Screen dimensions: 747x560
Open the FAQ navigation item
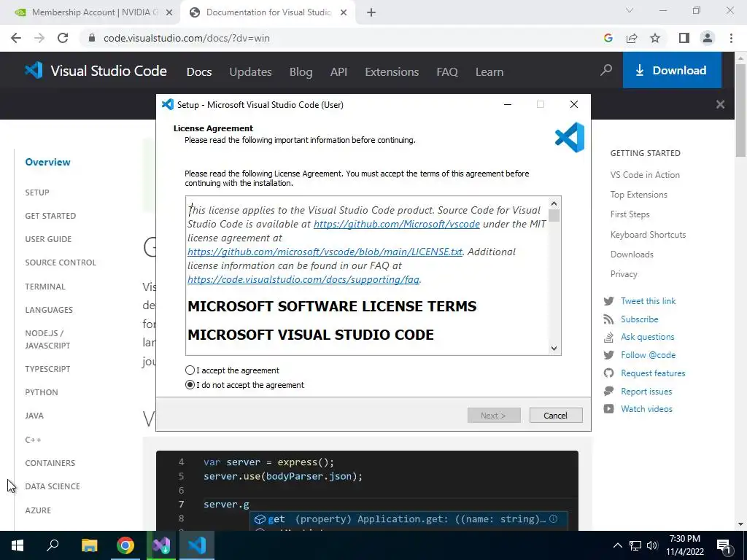447,72
